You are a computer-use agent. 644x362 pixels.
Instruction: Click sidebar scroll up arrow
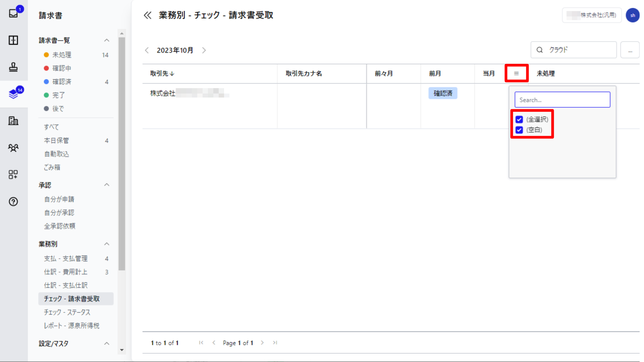coord(122,34)
